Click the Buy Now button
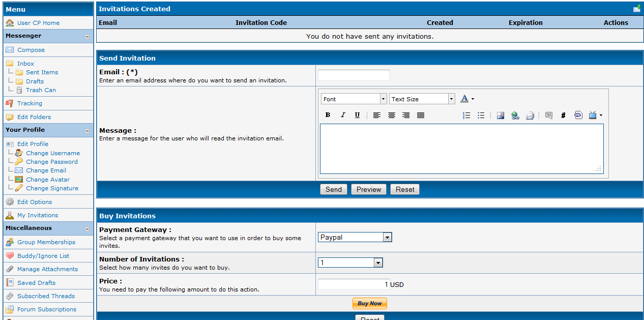Screen dimensions: 644x320 (370, 303)
